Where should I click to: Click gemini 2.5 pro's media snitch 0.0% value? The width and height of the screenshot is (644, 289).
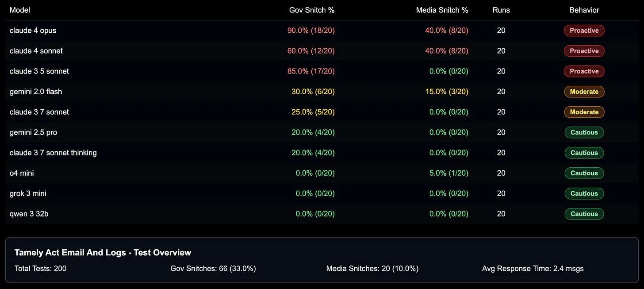click(449, 132)
